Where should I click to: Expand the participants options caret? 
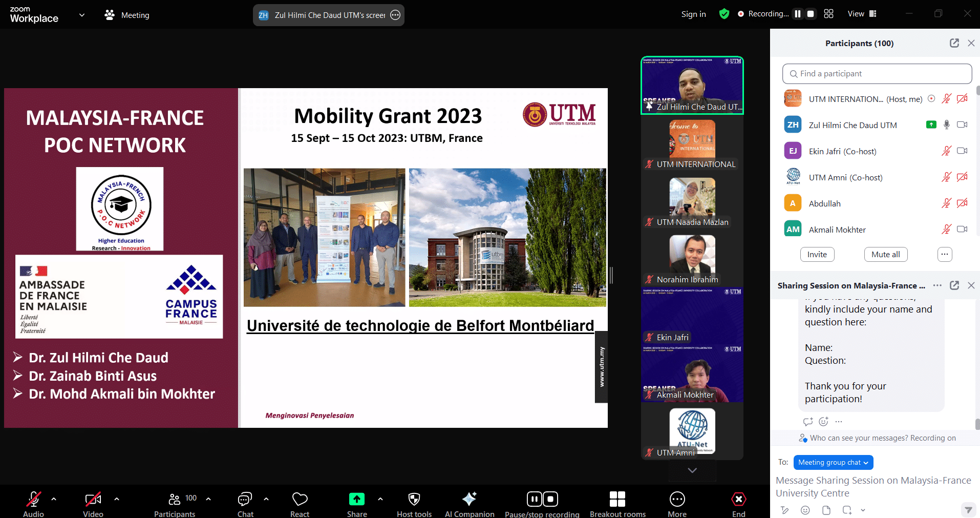click(x=208, y=499)
